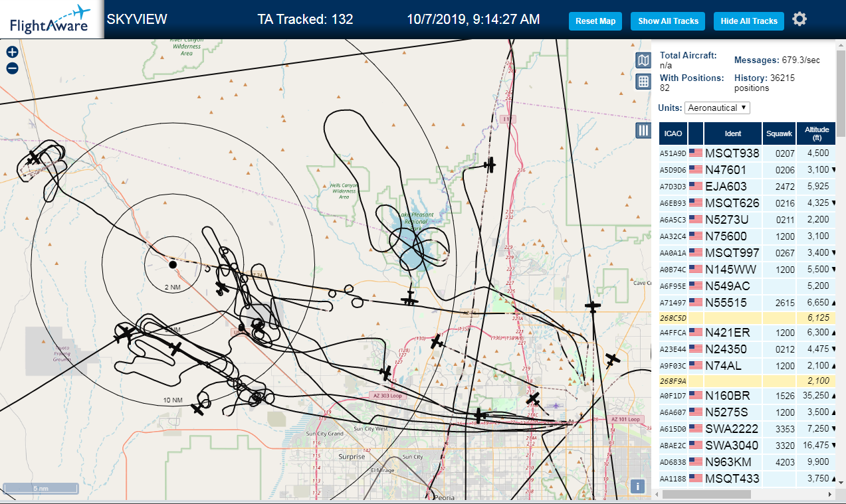846x504 pixels.
Task: Click US flag in N549AC row
Action: (x=696, y=286)
